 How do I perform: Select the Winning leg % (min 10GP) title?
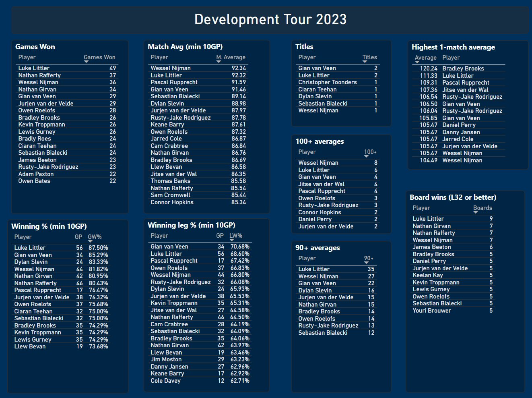tap(192, 225)
